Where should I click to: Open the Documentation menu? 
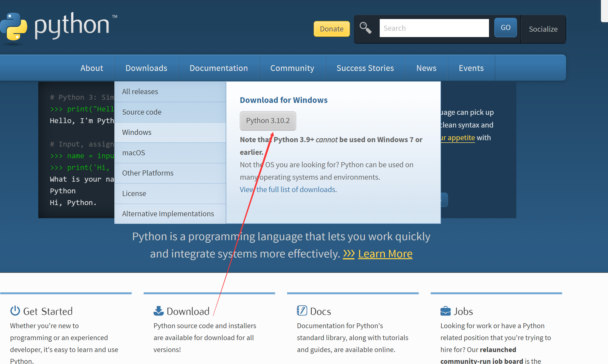219,68
